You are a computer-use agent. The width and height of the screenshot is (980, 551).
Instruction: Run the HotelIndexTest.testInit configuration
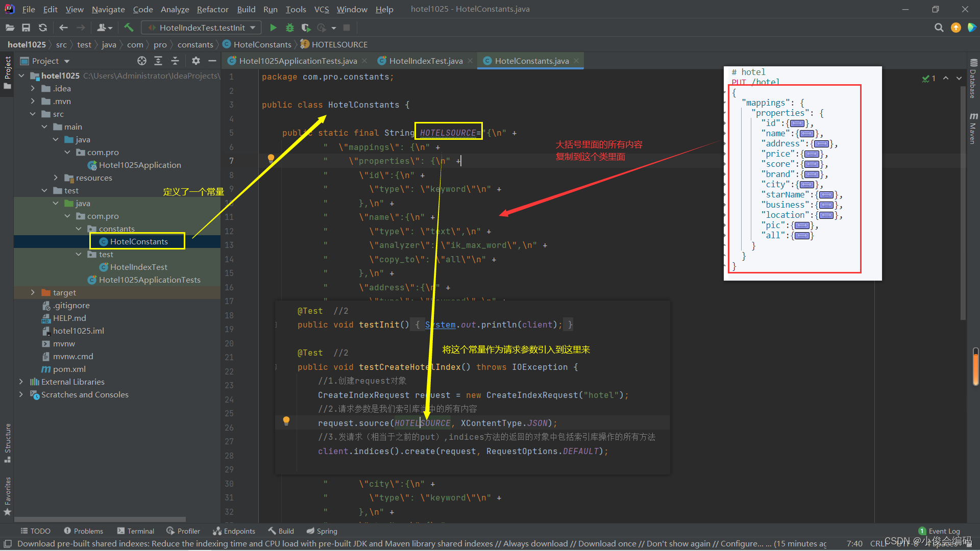click(273, 28)
